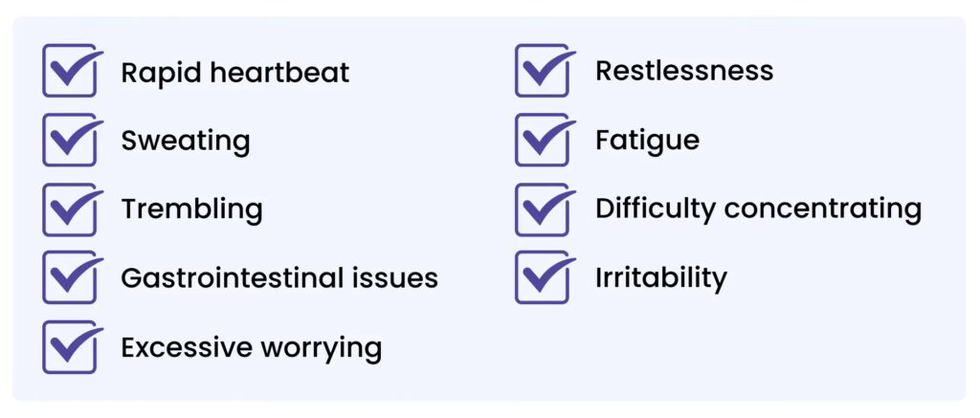Click the Rapid heartbeat label text
The height and width of the screenshot is (418, 980).
[234, 73]
